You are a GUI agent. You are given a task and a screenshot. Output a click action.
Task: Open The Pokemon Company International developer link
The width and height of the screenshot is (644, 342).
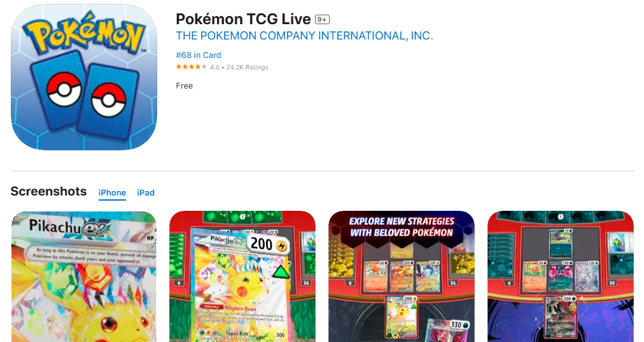pyautogui.click(x=304, y=36)
